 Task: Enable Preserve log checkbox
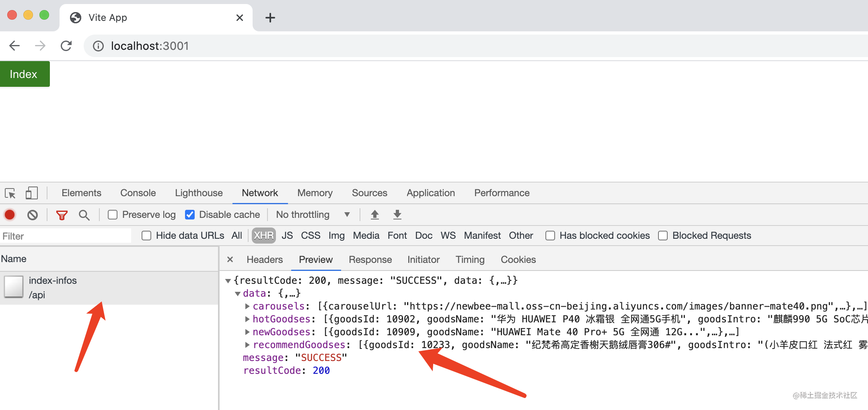click(x=113, y=215)
